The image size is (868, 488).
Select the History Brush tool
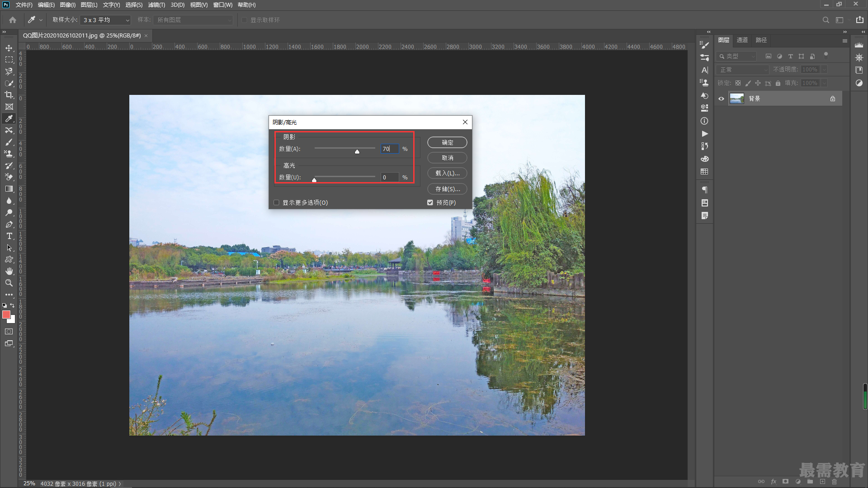point(9,165)
